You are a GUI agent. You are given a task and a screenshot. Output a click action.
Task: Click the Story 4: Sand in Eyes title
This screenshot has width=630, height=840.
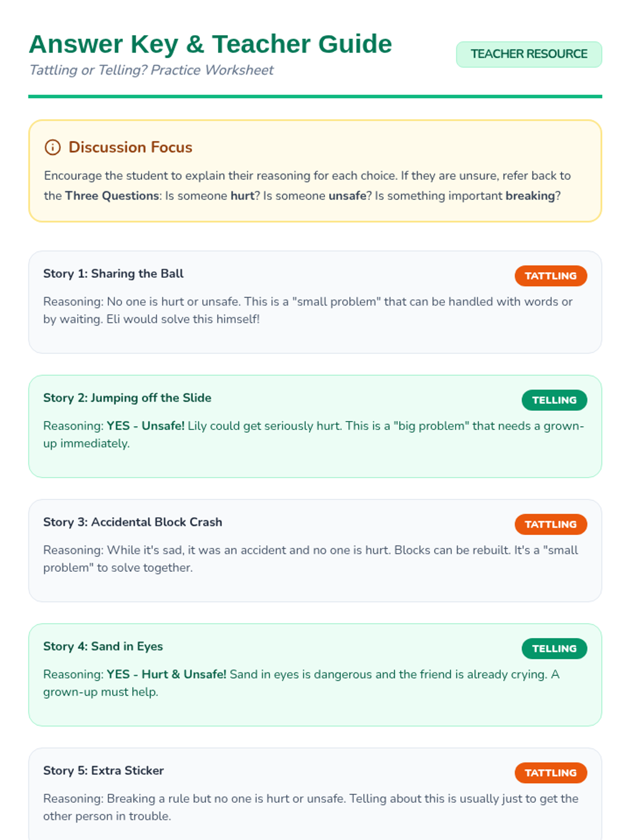pyautogui.click(x=103, y=646)
